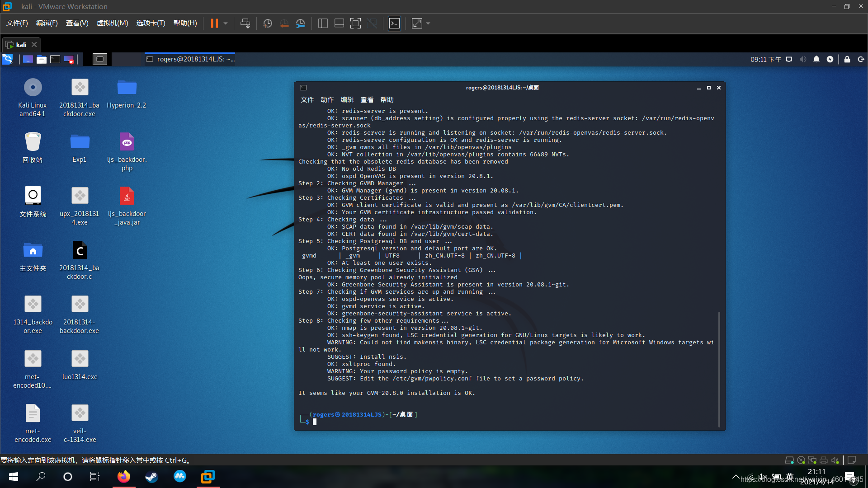The image size is (868, 488).
Task: Open the 选项卡(T) menu
Action: pos(151,23)
